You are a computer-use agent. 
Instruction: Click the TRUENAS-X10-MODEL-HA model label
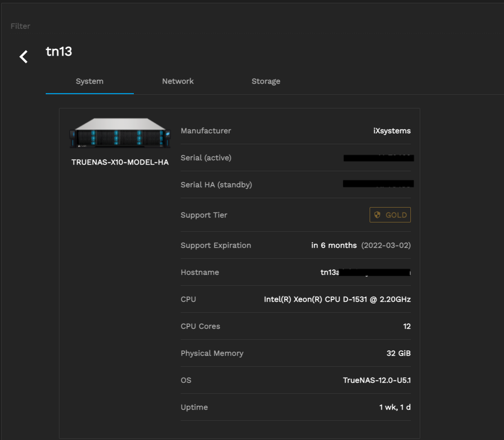[x=120, y=162]
